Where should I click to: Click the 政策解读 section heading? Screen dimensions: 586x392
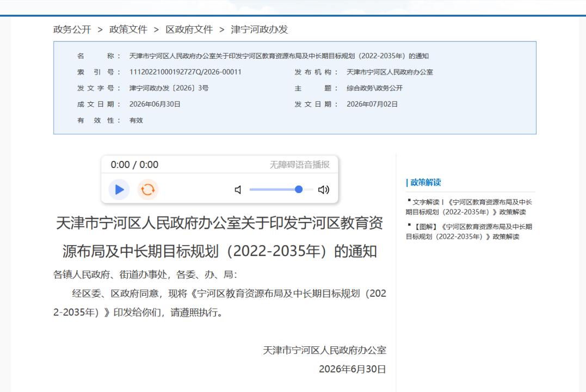425,182
